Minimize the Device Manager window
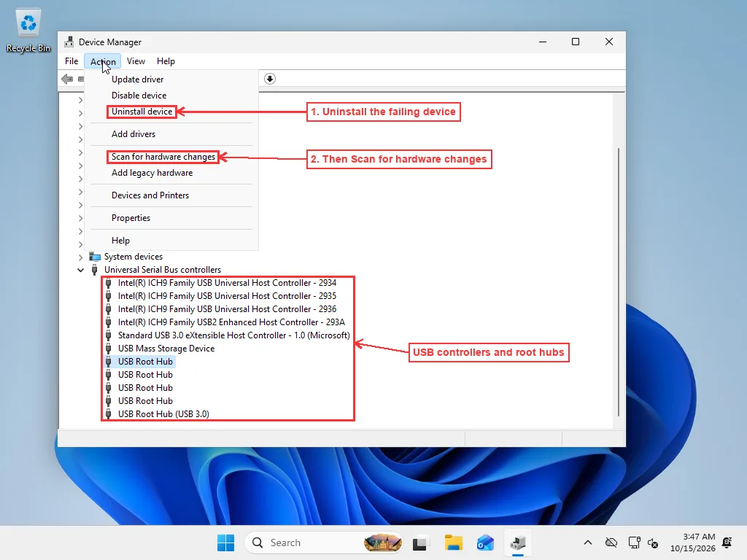The height and width of the screenshot is (560, 747). 543,42
